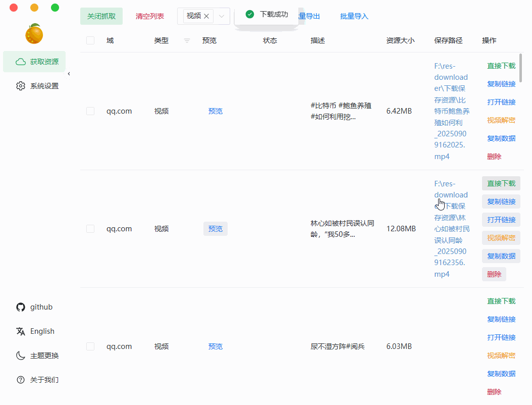Check the checkbox for the 12.08MB video row
Viewport: 532px width, 405px height.
(x=90, y=228)
